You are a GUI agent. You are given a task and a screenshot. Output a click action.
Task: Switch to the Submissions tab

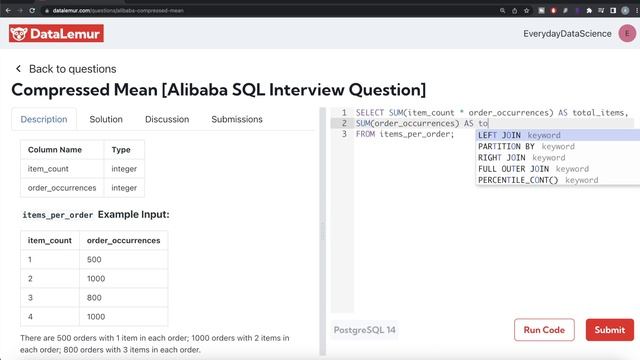click(237, 119)
